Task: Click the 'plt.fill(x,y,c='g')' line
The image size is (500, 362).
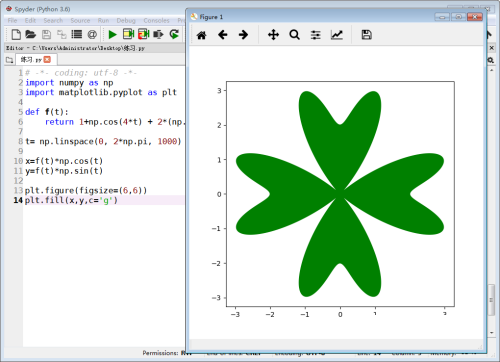Action: click(71, 200)
